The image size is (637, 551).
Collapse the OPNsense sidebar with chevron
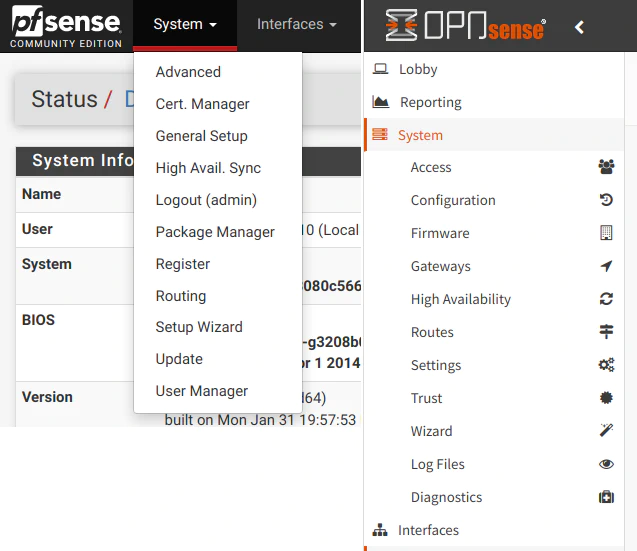click(x=580, y=28)
